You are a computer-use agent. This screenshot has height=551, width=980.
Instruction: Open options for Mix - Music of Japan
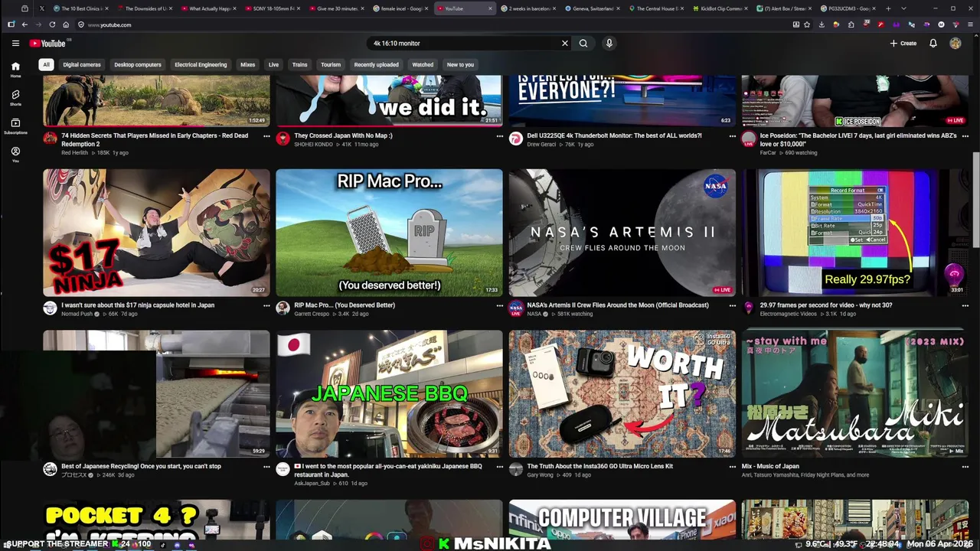click(965, 466)
